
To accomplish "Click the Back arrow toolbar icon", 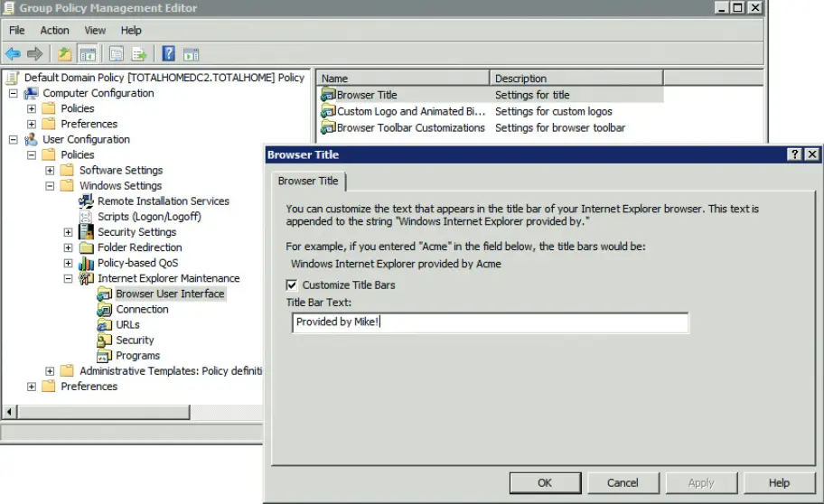I will click(13, 54).
